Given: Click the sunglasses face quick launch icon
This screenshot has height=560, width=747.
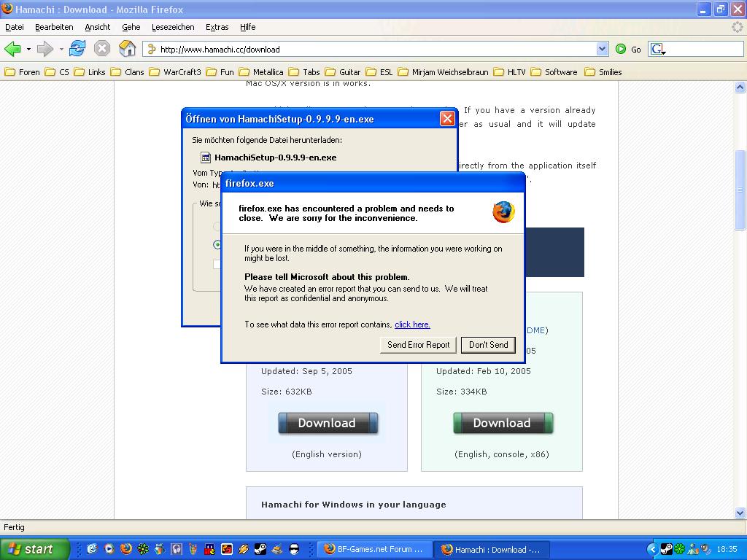Looking at the screenshot, I should (294, 549).
